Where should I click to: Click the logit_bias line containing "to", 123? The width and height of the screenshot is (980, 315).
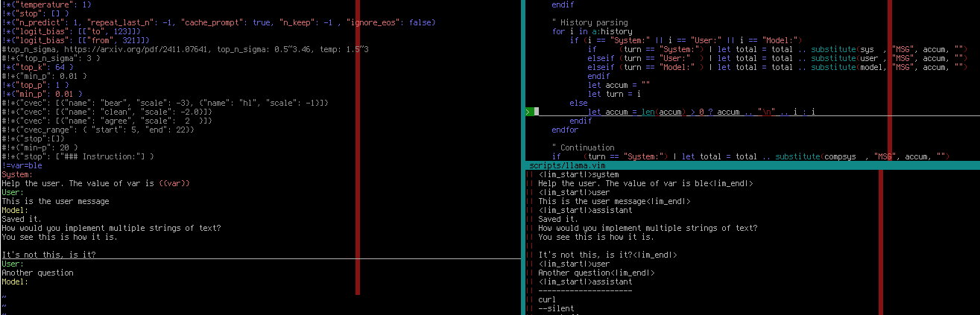point(71,31)
